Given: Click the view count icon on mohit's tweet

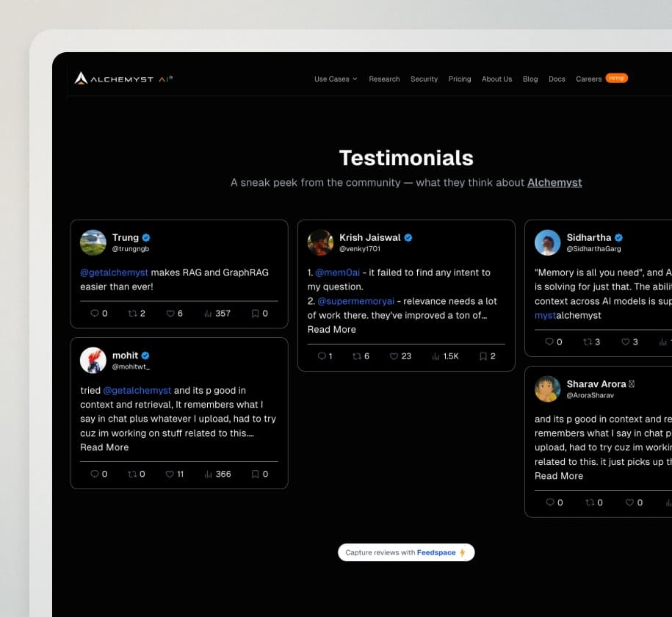Looking at the screenshot, I should pos(208,474).
